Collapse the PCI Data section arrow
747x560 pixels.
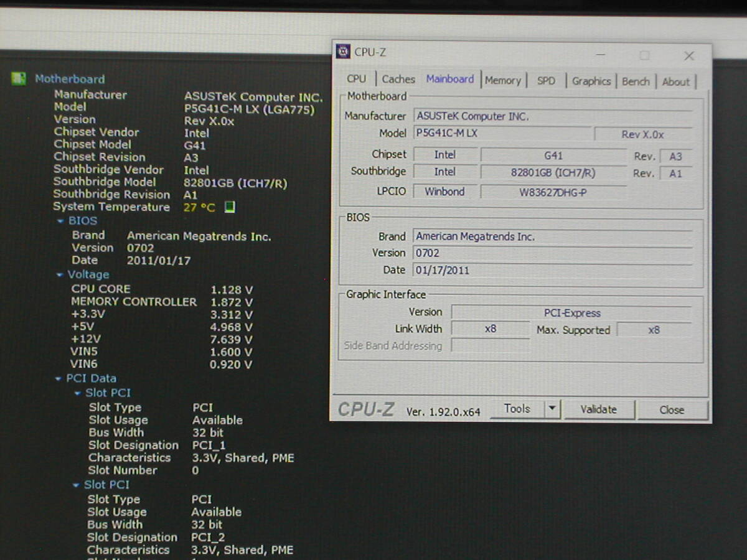(59, 378)
